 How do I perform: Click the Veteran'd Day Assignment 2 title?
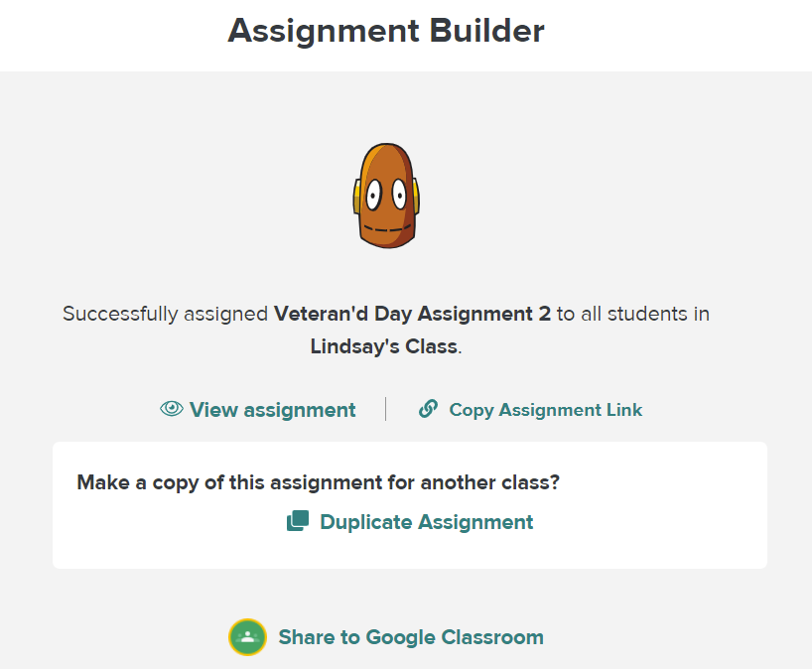click(x=412, y=314)
